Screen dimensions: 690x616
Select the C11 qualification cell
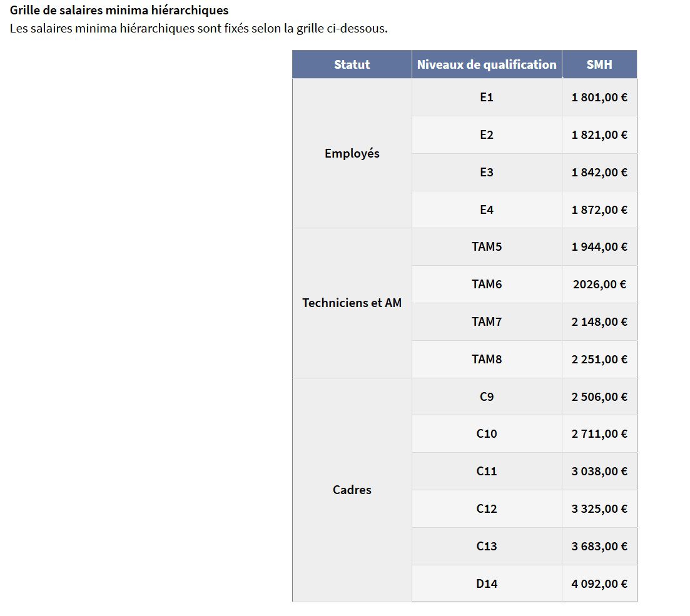pyautogui.click(x=487, y=472)
